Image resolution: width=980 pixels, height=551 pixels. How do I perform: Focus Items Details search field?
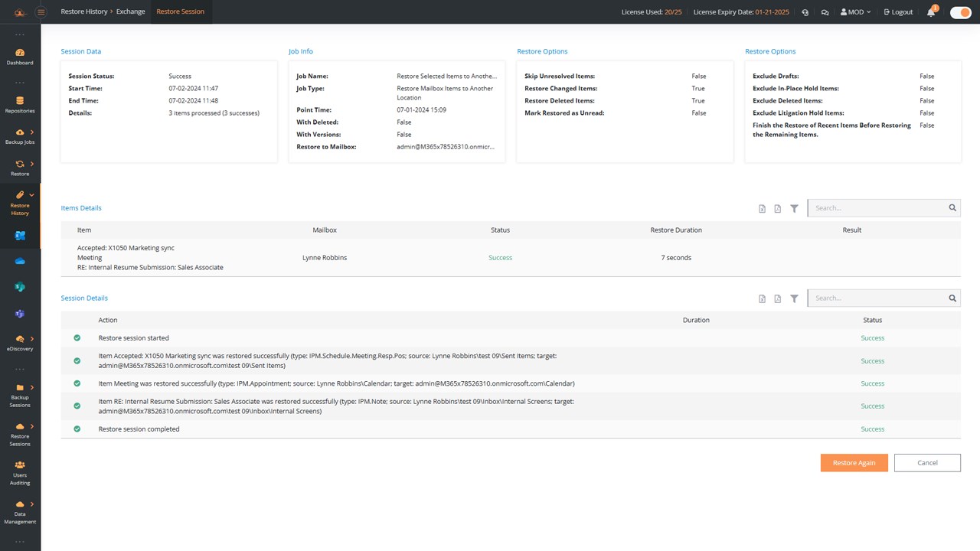point(876,207)
